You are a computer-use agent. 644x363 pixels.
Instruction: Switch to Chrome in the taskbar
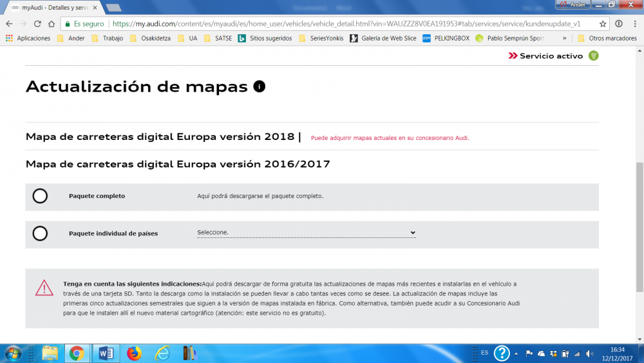(x=77, y=353)
